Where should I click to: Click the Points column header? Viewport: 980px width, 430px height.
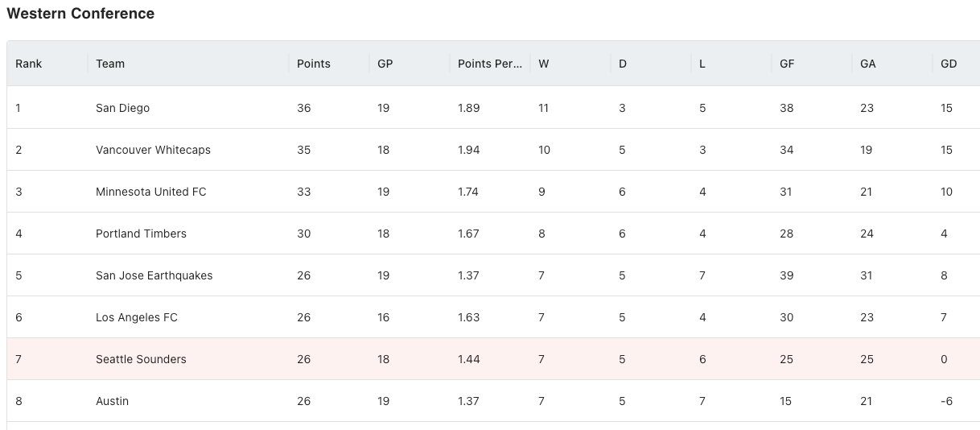329,64
